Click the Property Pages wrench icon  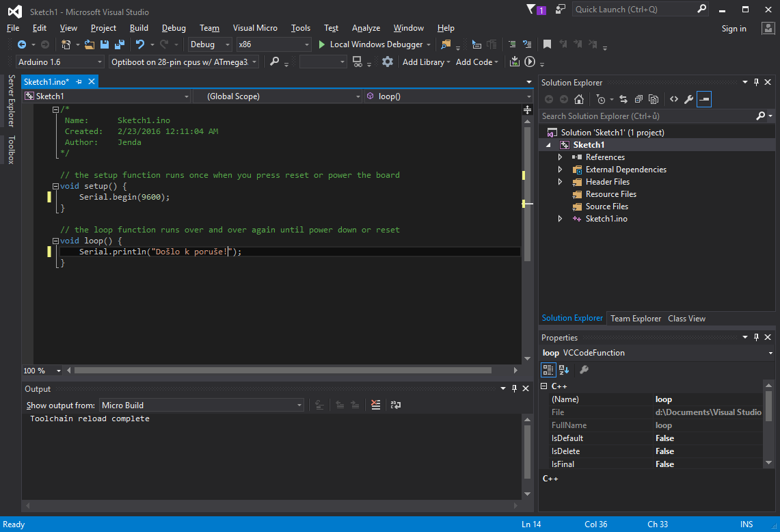[x=584, y=370]
